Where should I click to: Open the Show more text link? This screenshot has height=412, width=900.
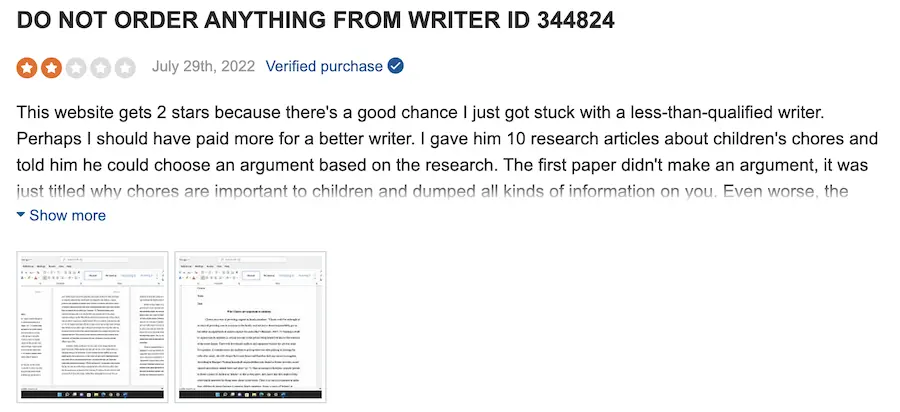[x=67, y=215]
